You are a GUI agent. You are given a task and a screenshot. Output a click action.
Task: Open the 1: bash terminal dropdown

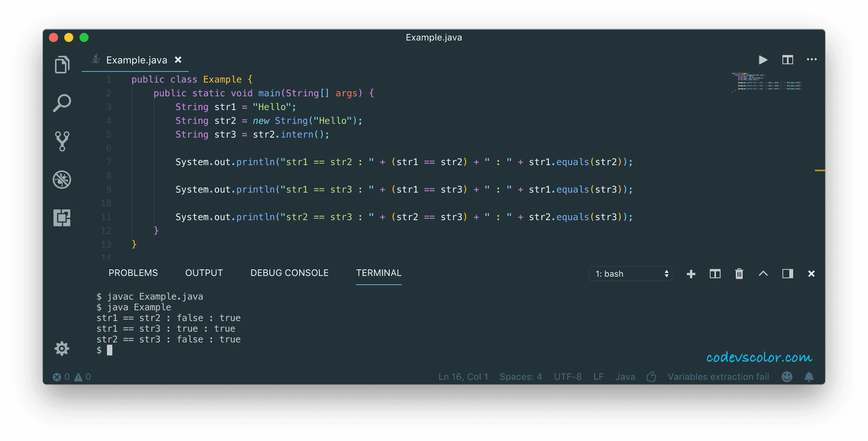coord(630,274)
